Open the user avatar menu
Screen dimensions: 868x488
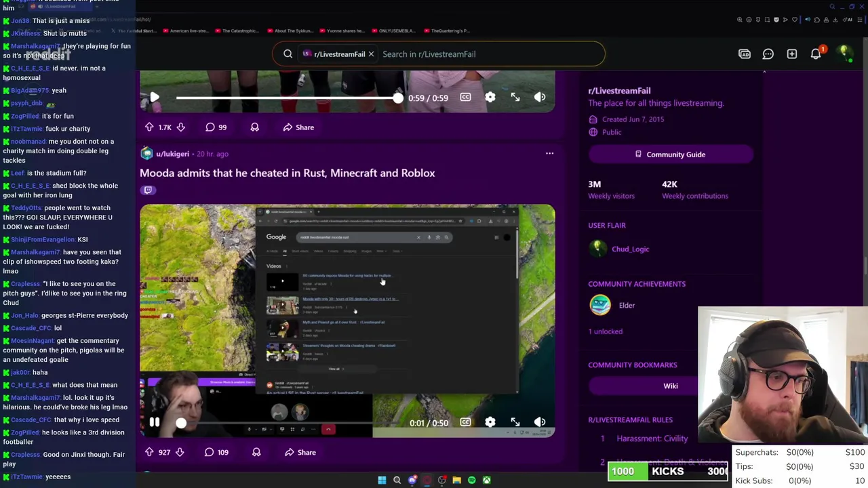844,54
